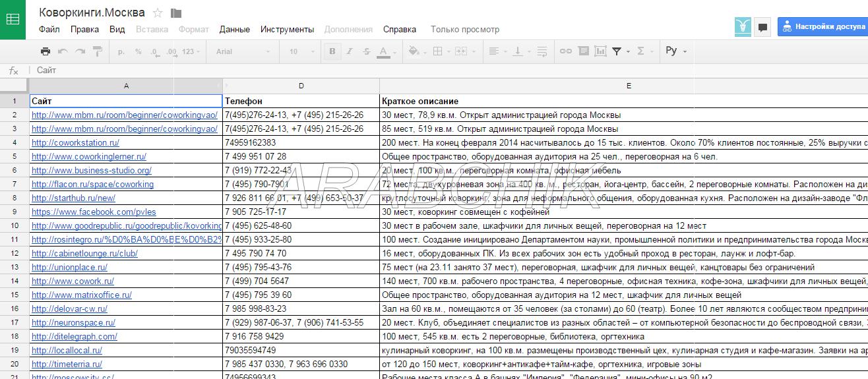
Task: Click the insert link icon
Action: (566, 51)
